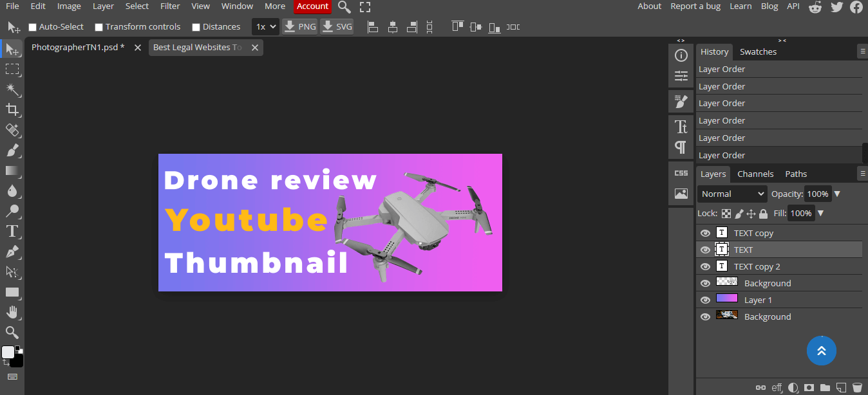Select the Rectangle shape tool
Screen dimensions: 868x395
12,291
